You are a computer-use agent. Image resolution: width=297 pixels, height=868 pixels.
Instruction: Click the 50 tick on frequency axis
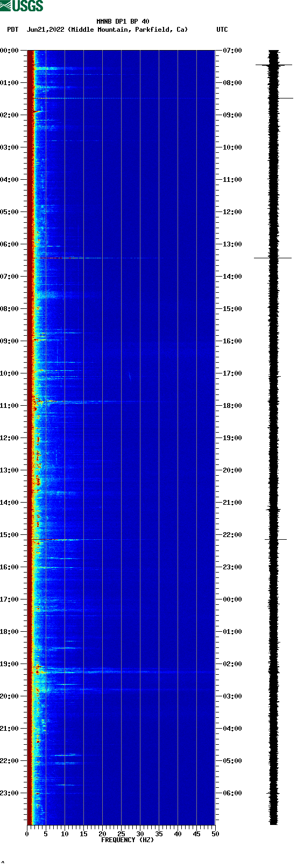coord(215,834)
